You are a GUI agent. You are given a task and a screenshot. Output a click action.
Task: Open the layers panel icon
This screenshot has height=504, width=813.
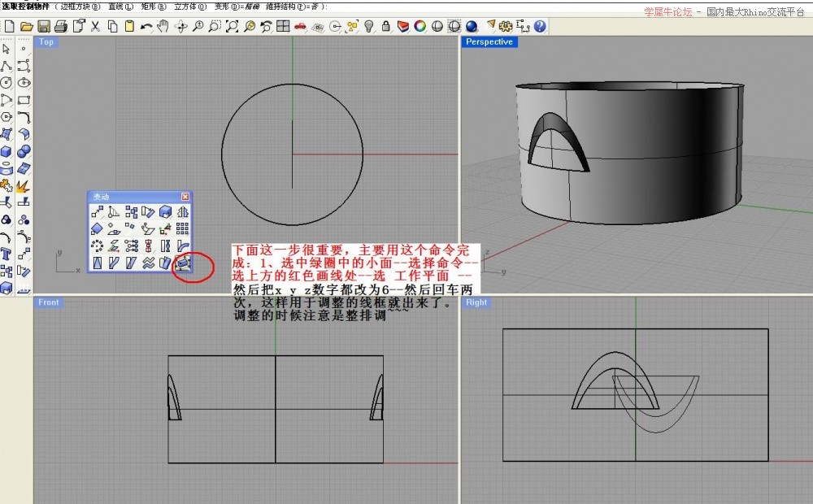coord(403,27)
